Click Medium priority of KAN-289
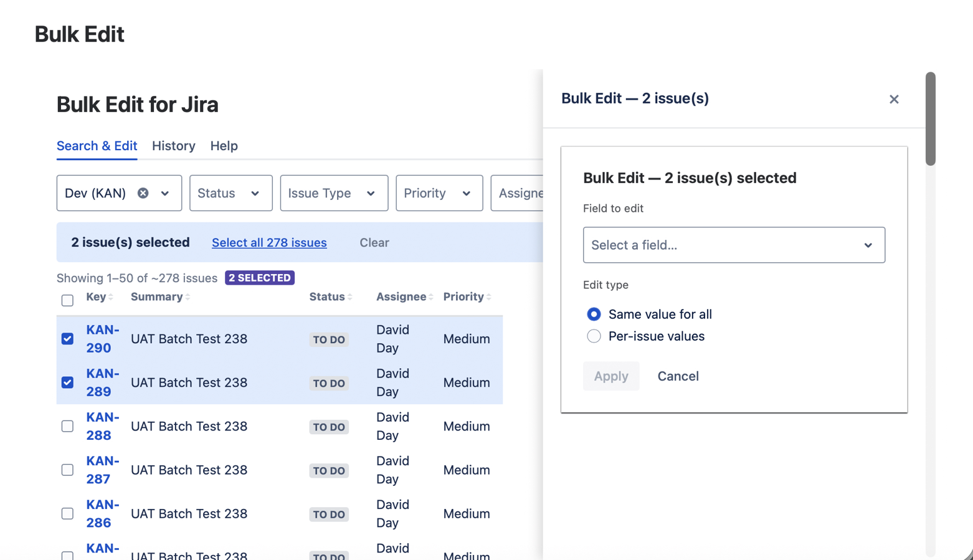Image resolution: width=973 pixels, height=560 pixels. point(467,382)
